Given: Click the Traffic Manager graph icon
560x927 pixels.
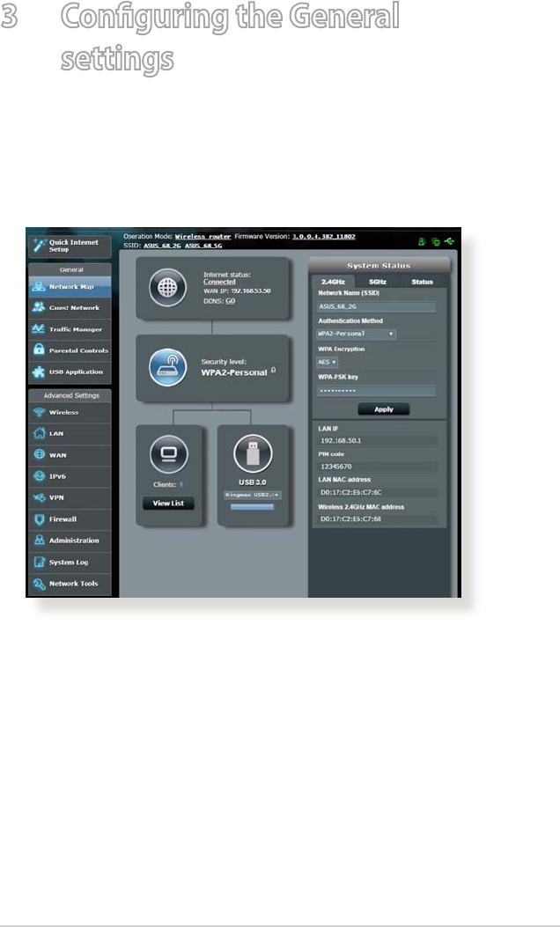Looking at the screenshot, I should pyautogui.click(x=39, y=329).
